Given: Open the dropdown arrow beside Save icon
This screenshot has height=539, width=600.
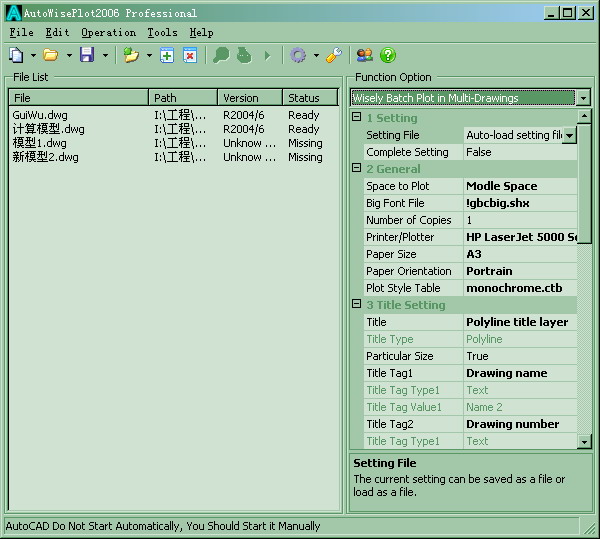Looking at the screenshot, I should click(x=105, y=55).
